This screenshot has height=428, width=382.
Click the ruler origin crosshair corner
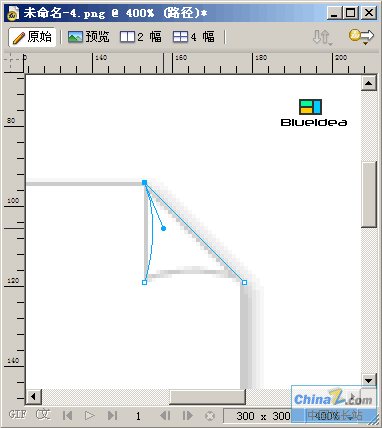click(x=14, y=63)
